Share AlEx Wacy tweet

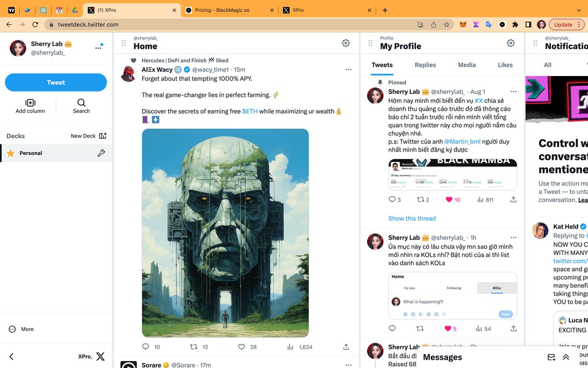(x=346, y=346)
